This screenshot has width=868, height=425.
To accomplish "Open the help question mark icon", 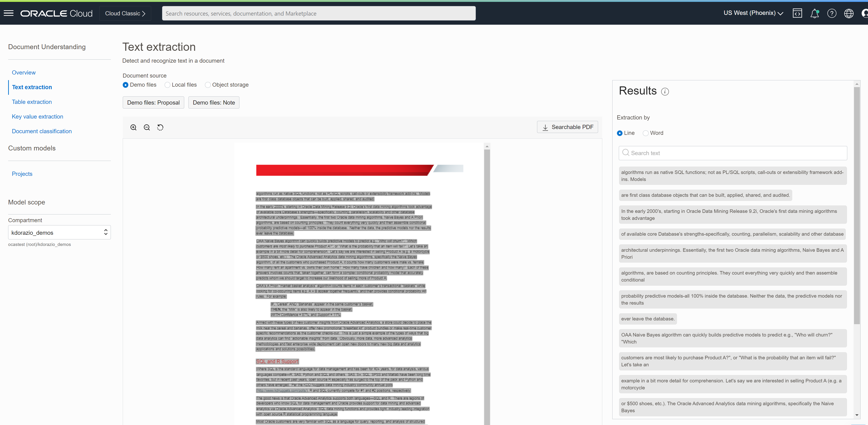I will click(832, 13).
